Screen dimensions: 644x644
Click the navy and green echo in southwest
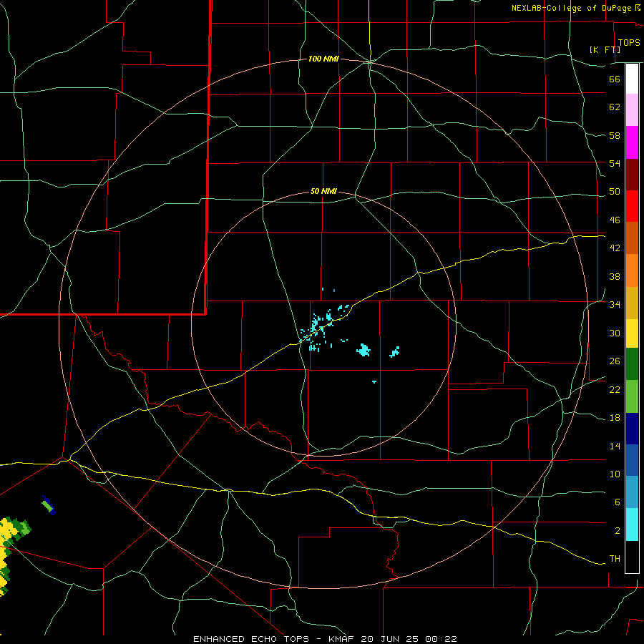[49, 504]
